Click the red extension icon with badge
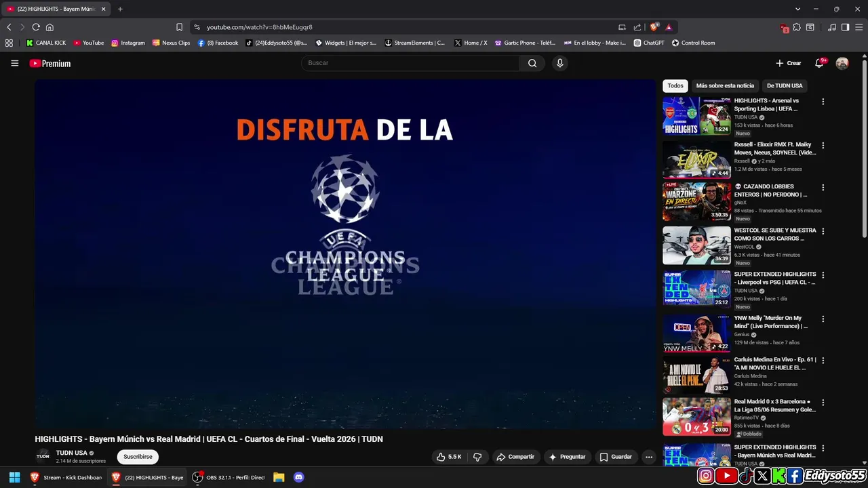Screen dimensions: 868x488 785,28
